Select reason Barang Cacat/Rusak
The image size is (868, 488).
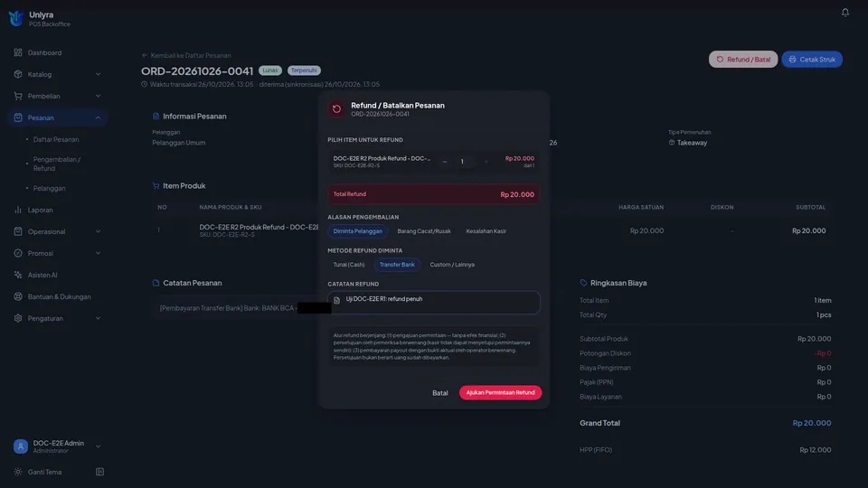pos(424,231)
